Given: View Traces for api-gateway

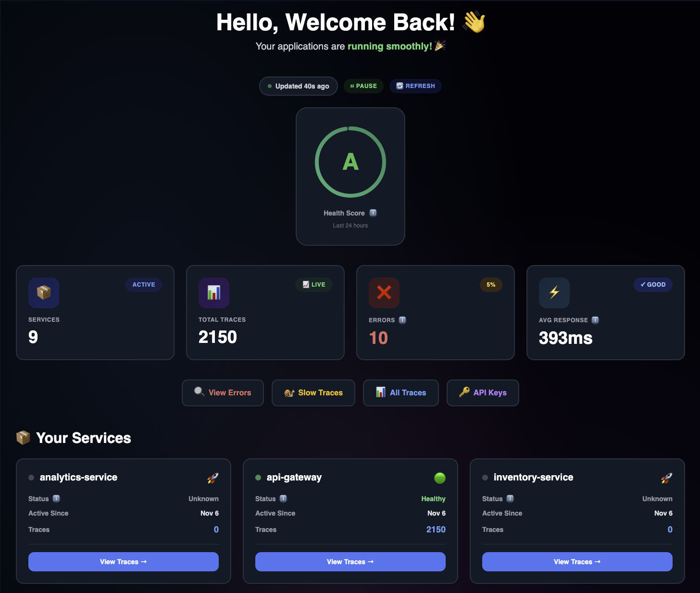Looking at the screenshot, I should pos(350,562).
